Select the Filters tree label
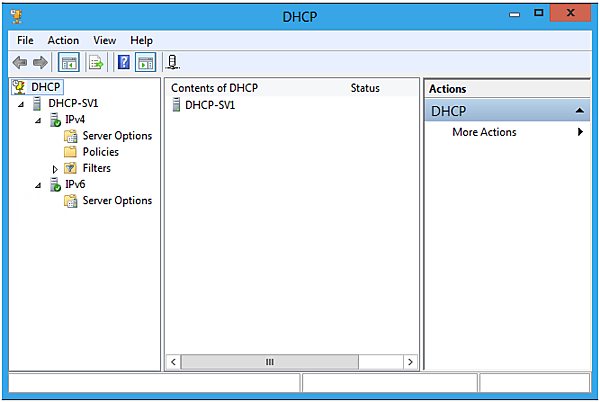The image size is (600, 402). point(96,168)
